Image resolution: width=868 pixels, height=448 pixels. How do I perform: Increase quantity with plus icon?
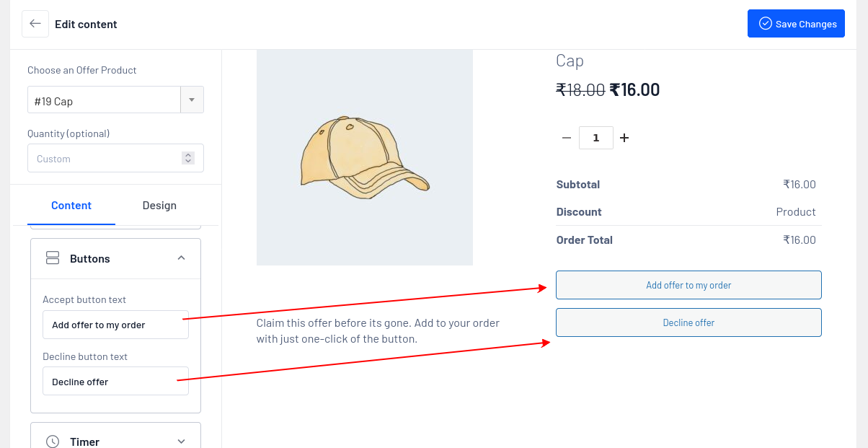click(x=624, y=138)
